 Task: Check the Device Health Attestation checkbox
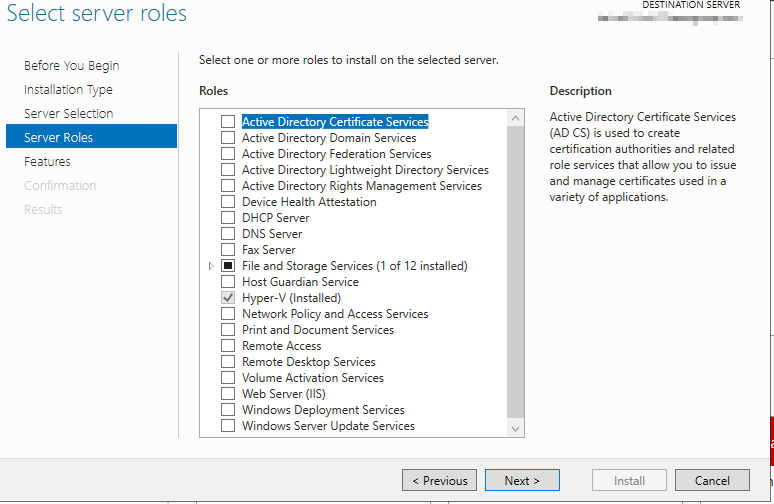coord(228,202)
